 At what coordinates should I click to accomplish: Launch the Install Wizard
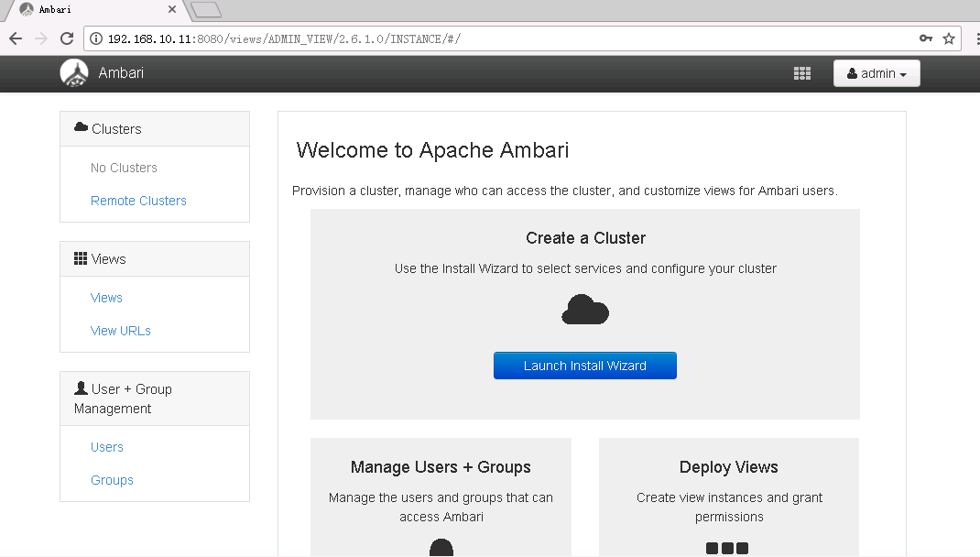tap(585, 366)
